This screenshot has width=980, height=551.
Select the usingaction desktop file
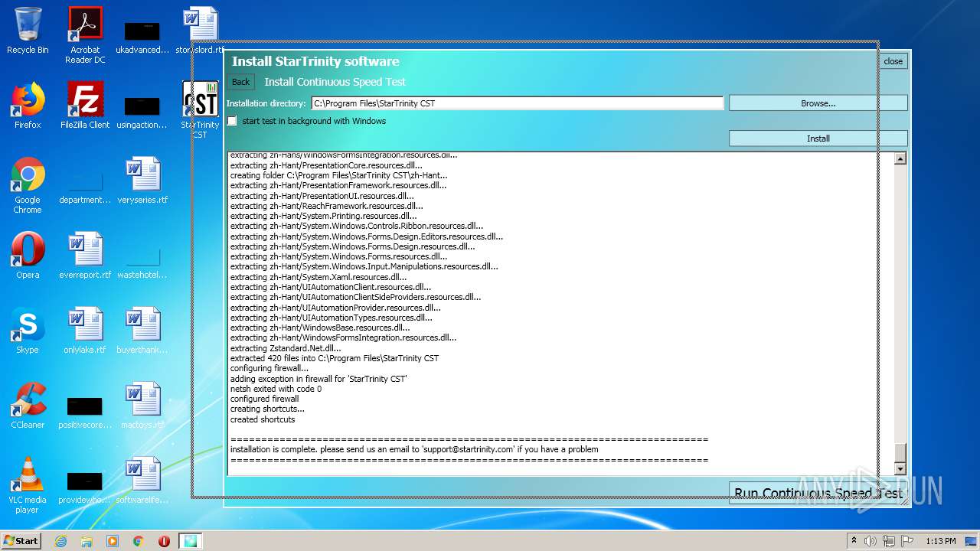(142, 112)
